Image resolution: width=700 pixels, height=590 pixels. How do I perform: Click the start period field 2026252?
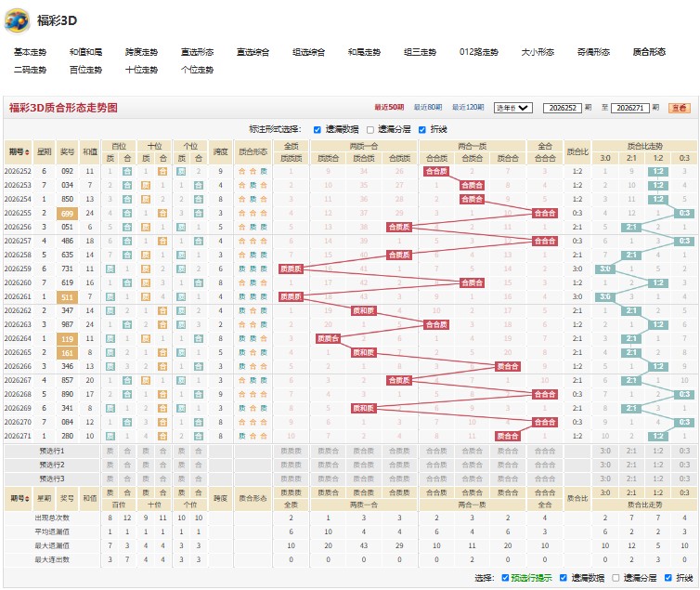tap(562, 108)
